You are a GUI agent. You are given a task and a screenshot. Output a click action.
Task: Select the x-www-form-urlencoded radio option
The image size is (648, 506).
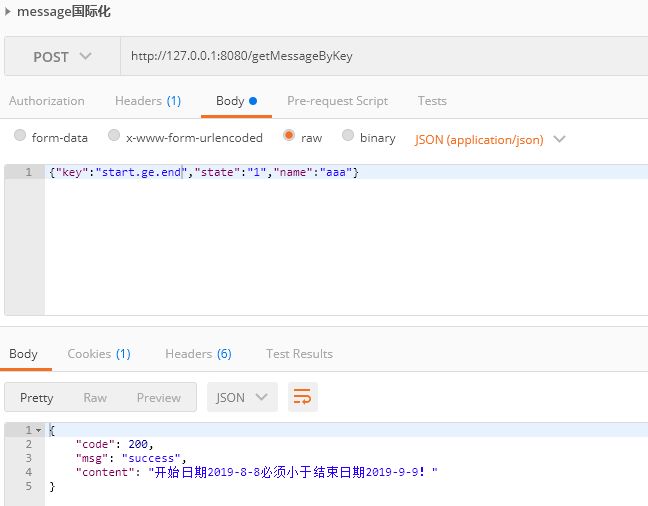pyautogui.click(x=114, y=135)
